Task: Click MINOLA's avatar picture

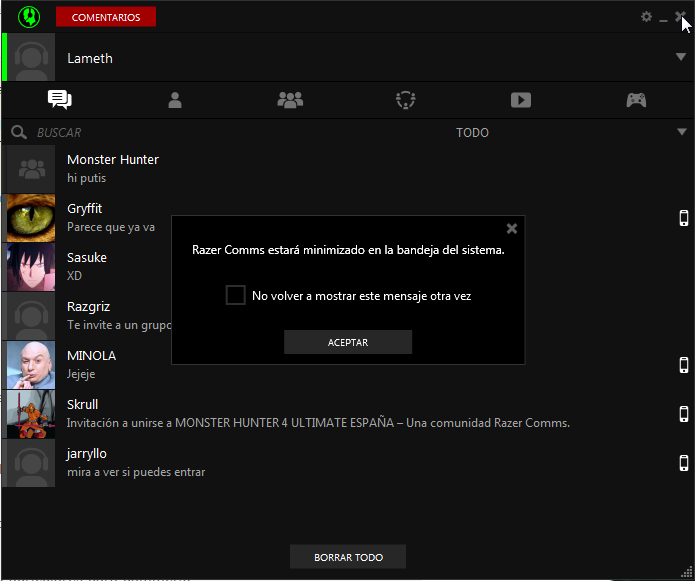Action: (31, 365)
